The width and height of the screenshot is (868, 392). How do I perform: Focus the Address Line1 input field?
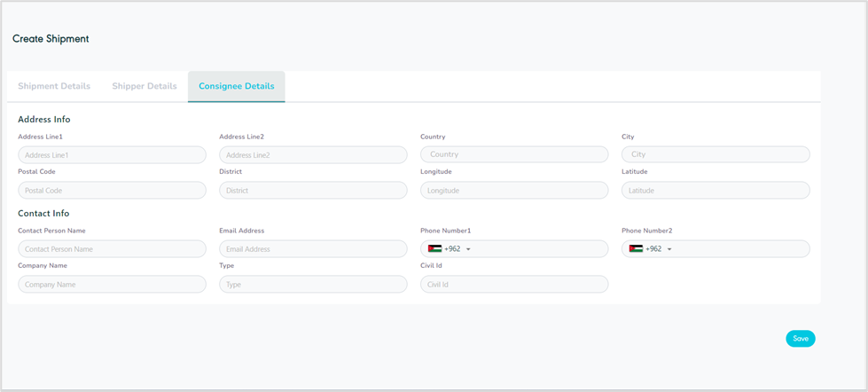pos(112,155)
